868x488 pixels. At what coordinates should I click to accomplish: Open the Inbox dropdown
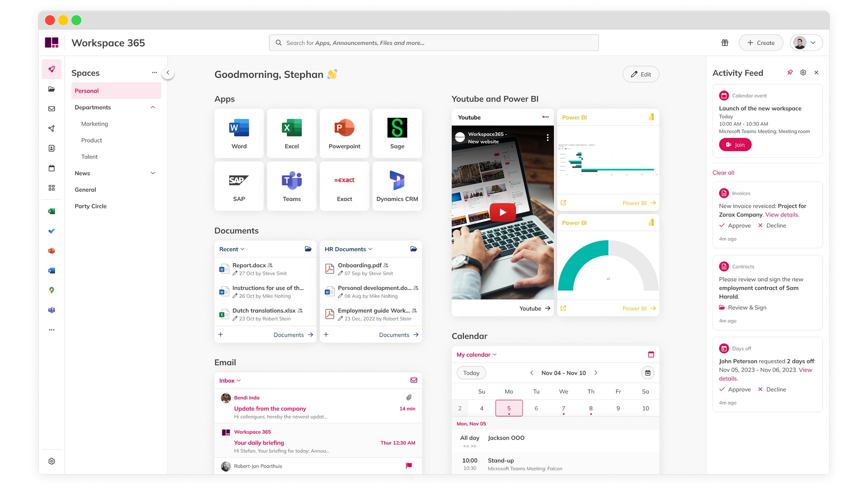tap(230, 380)
